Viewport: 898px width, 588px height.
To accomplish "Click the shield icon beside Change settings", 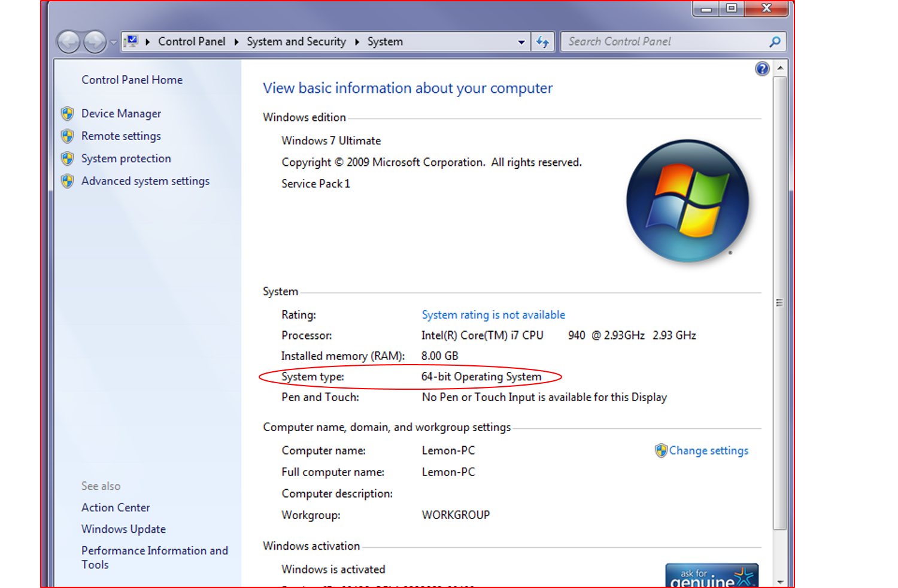I will point(661,451).
